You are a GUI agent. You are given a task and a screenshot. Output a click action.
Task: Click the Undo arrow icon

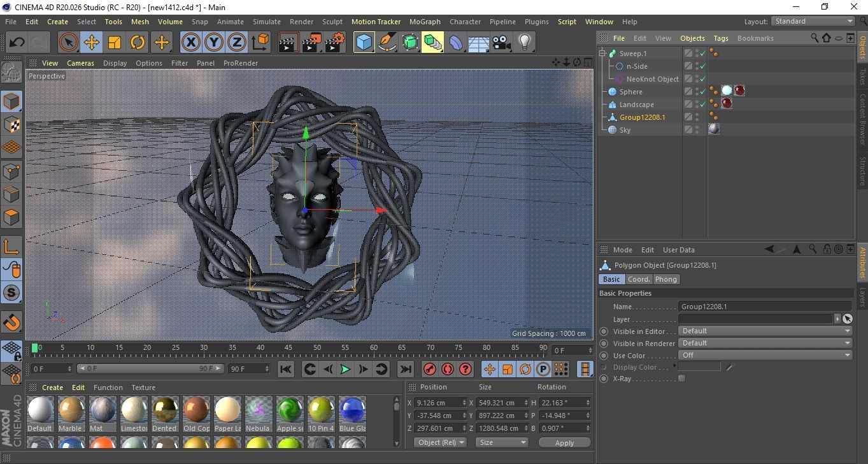tap(17, 43)
